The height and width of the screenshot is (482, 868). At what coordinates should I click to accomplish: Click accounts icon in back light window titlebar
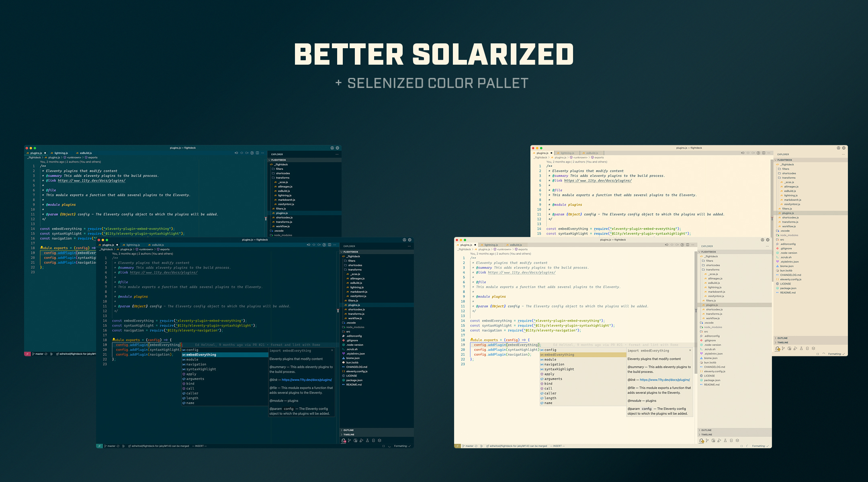(x=838, y=148)
